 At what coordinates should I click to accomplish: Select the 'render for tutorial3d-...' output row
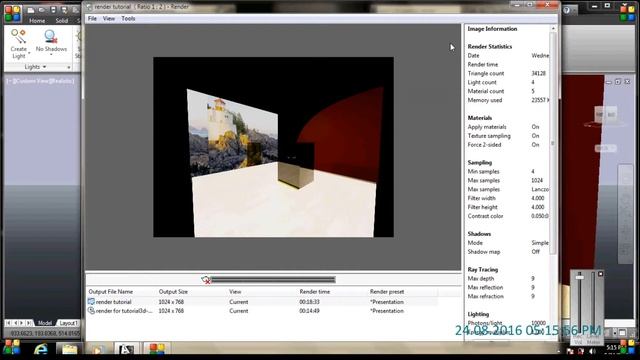[x=262, y=311]
